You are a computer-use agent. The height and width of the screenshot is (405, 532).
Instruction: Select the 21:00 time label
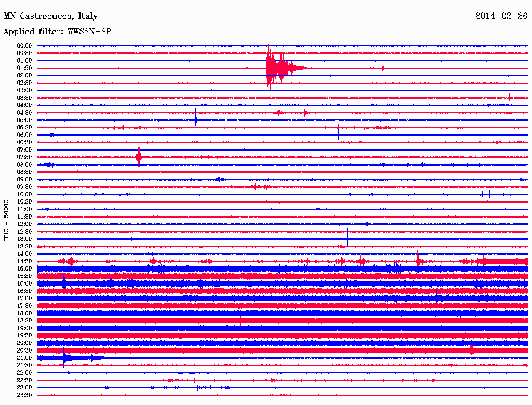(24, 358)
